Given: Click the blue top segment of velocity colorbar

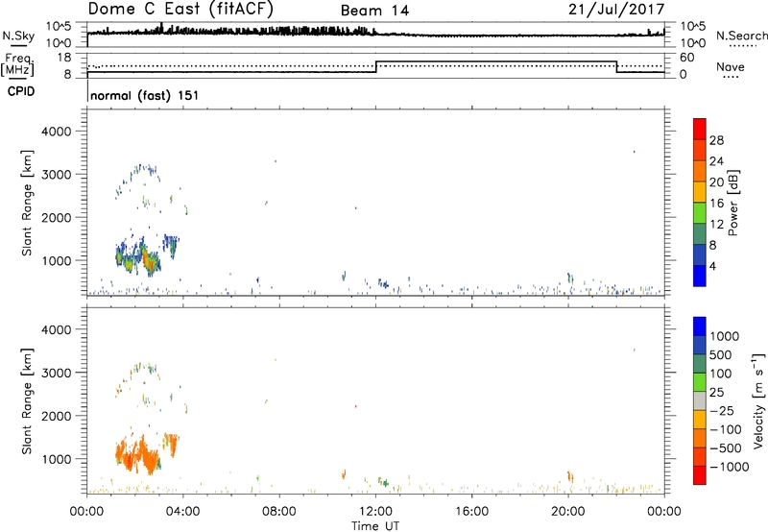Looking at the screenshot, I should 700,326.
